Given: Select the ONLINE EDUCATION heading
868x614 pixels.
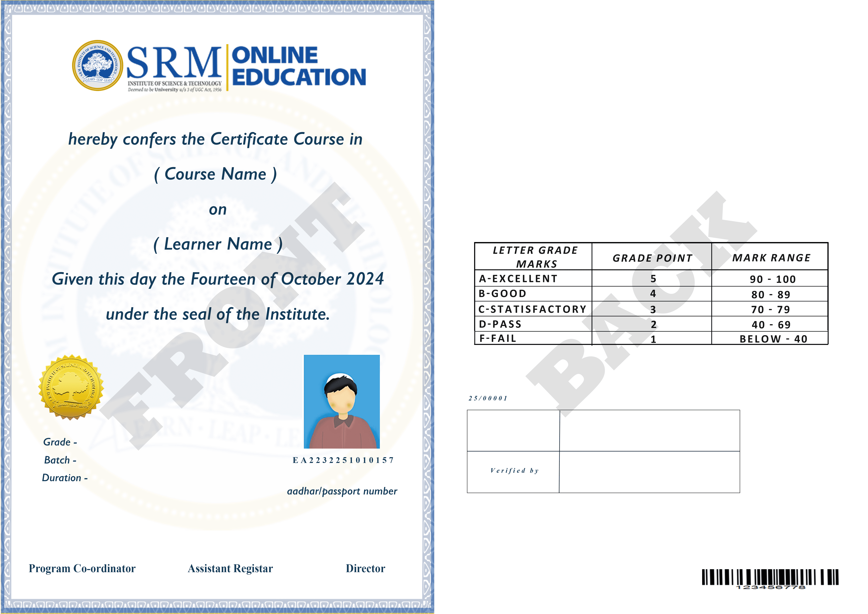Looking at the screenshot, I should [299, 66].
